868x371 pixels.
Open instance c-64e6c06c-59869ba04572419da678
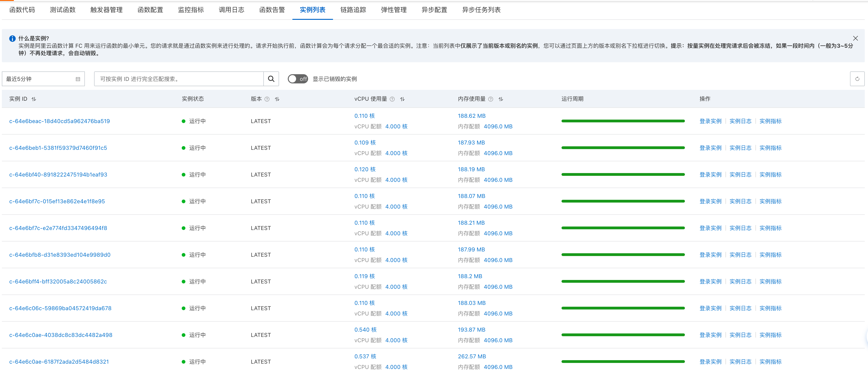(x=60, y=308)
